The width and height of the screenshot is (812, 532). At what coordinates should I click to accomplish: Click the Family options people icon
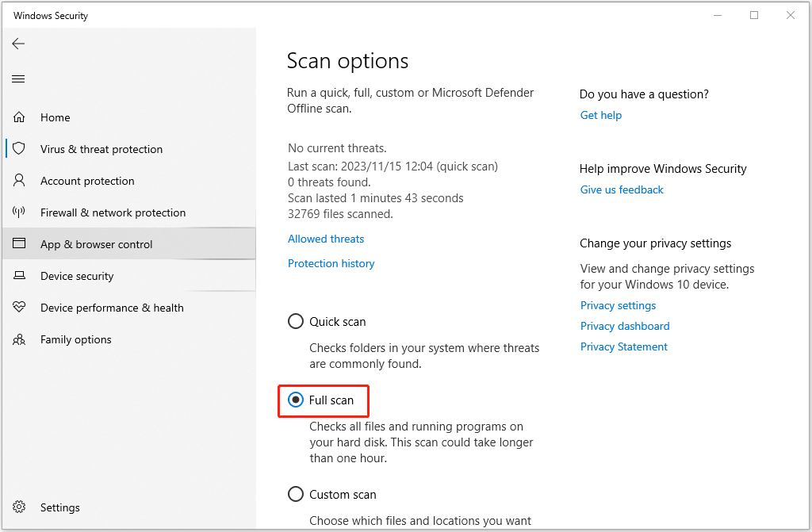19,339
